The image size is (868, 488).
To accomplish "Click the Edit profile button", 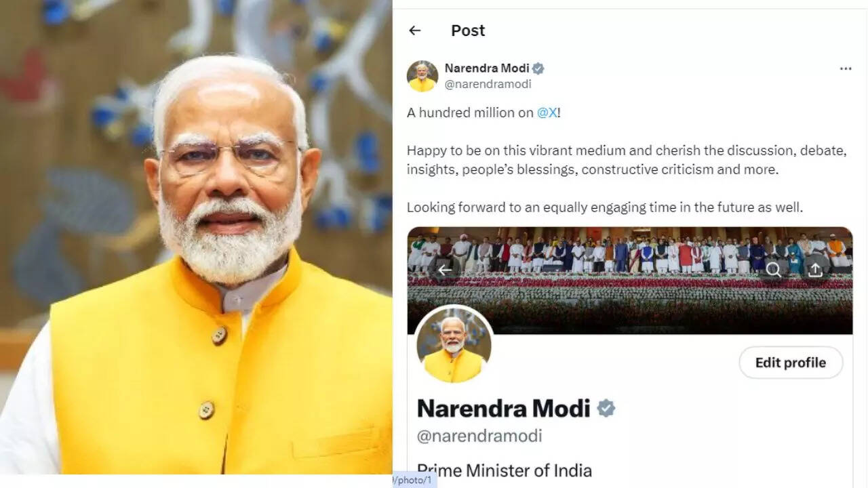I will pyautogui.click(x=791, y=363).
